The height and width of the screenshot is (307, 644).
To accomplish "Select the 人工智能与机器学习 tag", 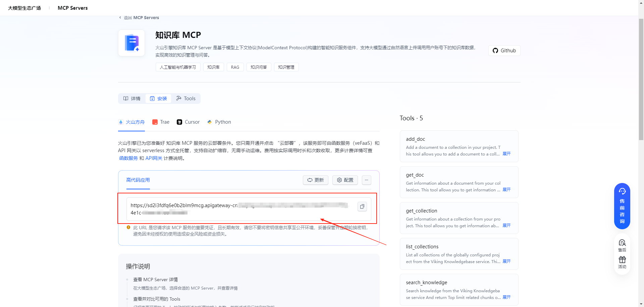I will (178, 67).
